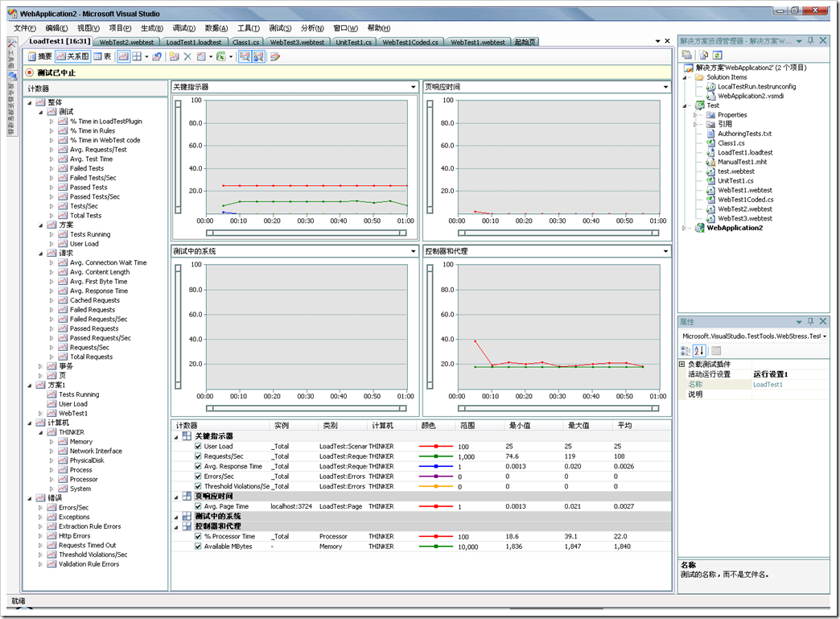
Task: Click the four-panel graph layout icon
Action: pos(137,56)
